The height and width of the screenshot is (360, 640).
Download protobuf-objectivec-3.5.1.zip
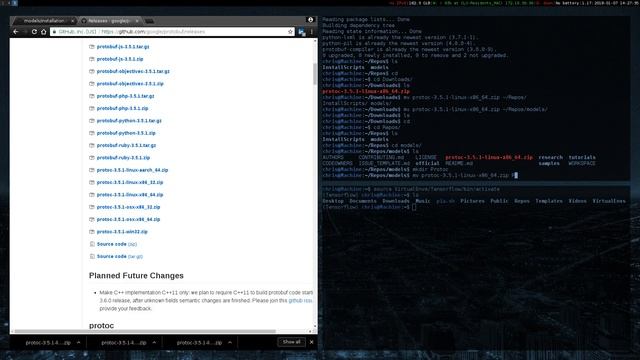[130, 84]
